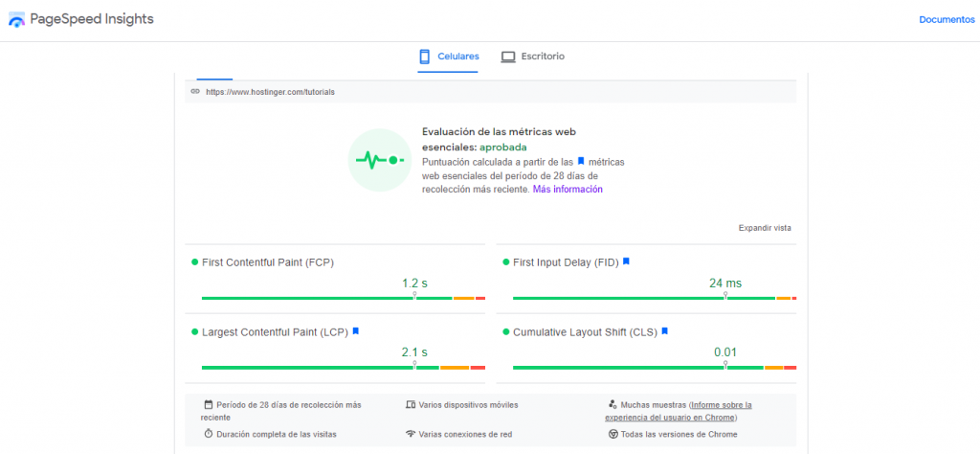This screenshot has height=454, width=980.
Task: Click the calendar icon for 28-day period
Action: (x=209, y=404)
